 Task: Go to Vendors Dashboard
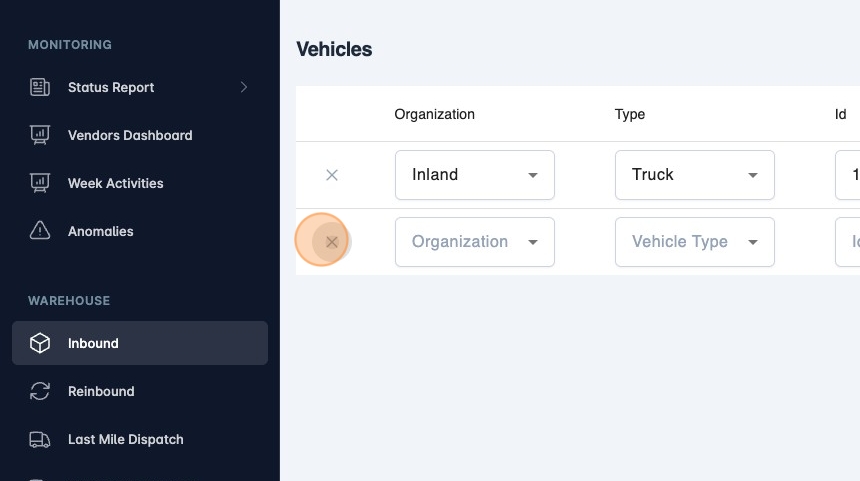pyautogui.click(x=130, y=135)
